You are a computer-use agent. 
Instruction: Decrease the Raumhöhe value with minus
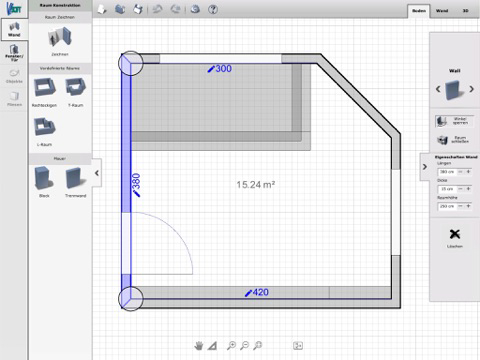[460, 206]
